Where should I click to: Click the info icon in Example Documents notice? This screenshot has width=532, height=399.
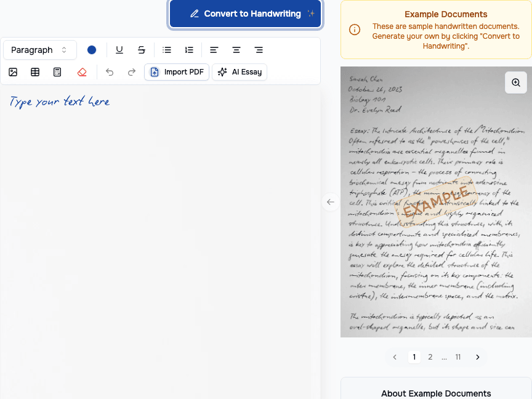355,30
